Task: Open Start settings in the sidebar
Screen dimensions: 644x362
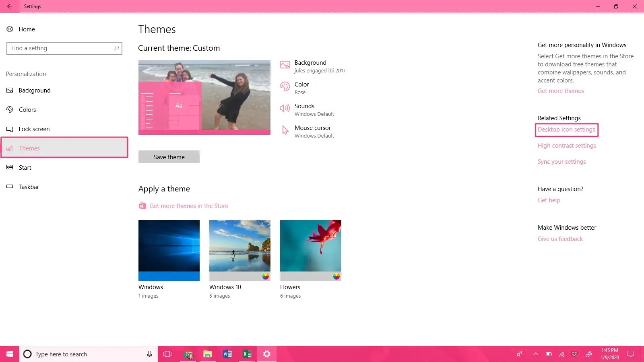Action: (64, 168)
